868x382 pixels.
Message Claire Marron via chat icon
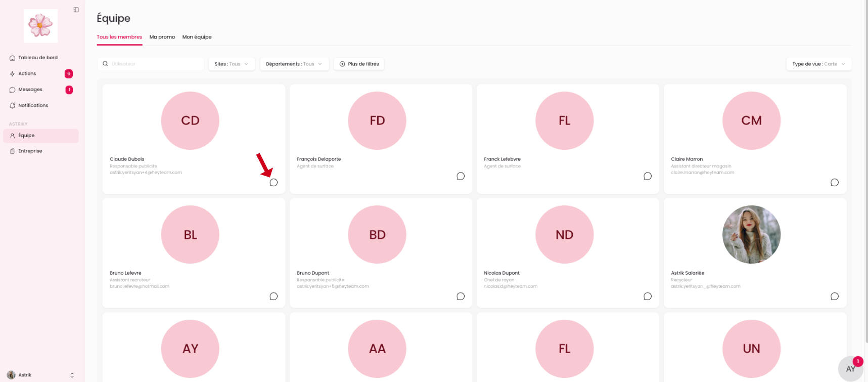(x=835, y=183)
